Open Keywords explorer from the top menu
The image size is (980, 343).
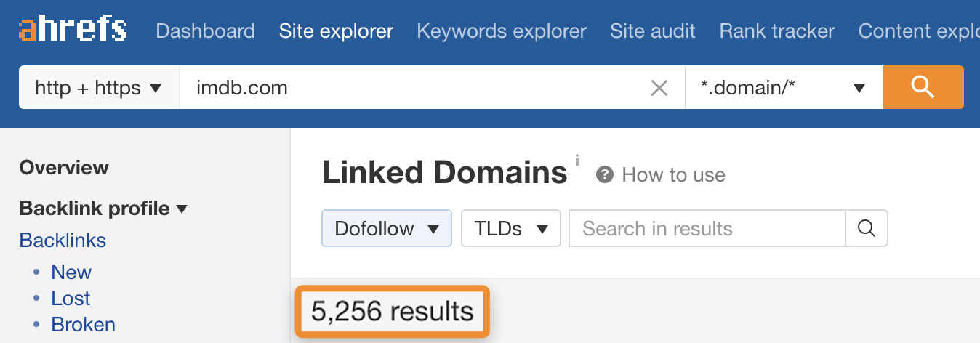[502, 31]
